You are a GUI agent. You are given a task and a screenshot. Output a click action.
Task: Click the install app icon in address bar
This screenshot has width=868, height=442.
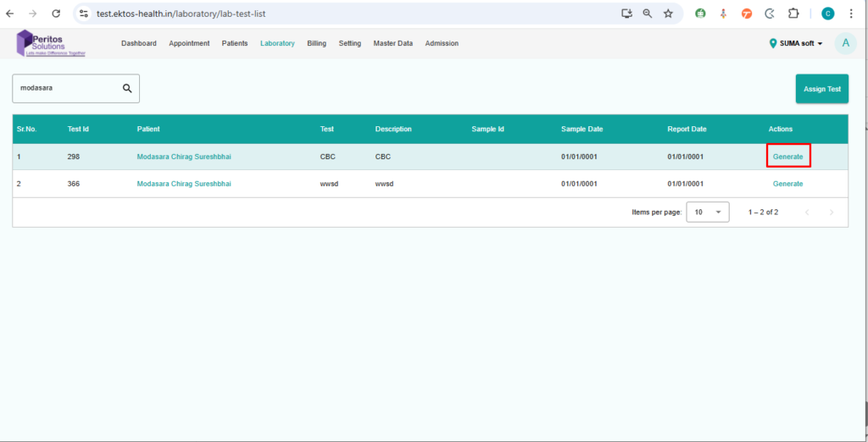[627, 14]
